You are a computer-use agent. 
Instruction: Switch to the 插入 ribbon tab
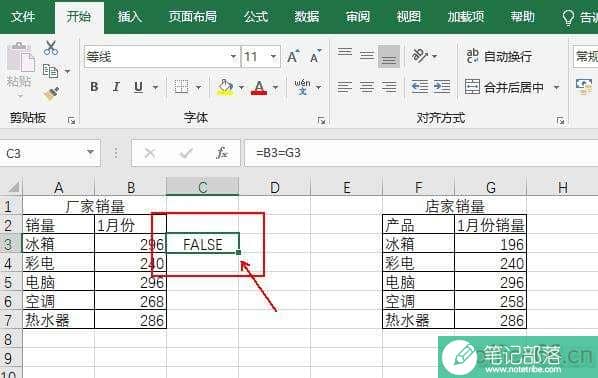pos(130,16)
